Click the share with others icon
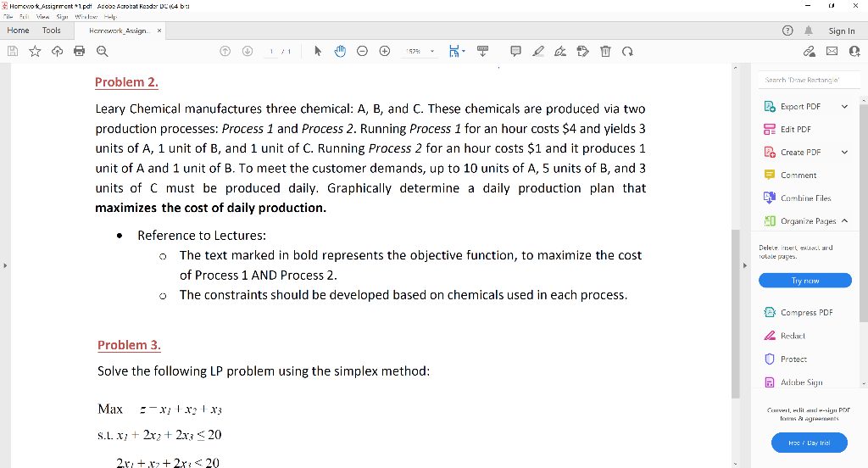Image resolution: width=868 pixels, height=468 pixels. 854,52
